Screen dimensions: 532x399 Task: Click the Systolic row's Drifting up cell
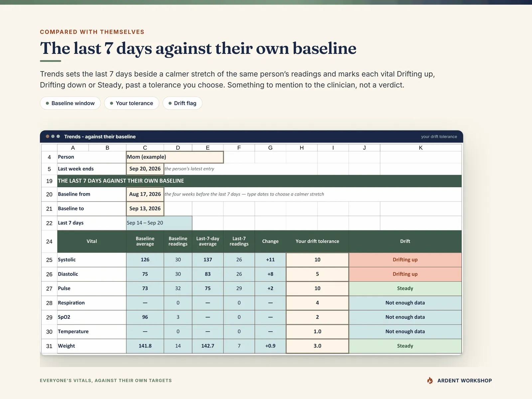point(405,260)
